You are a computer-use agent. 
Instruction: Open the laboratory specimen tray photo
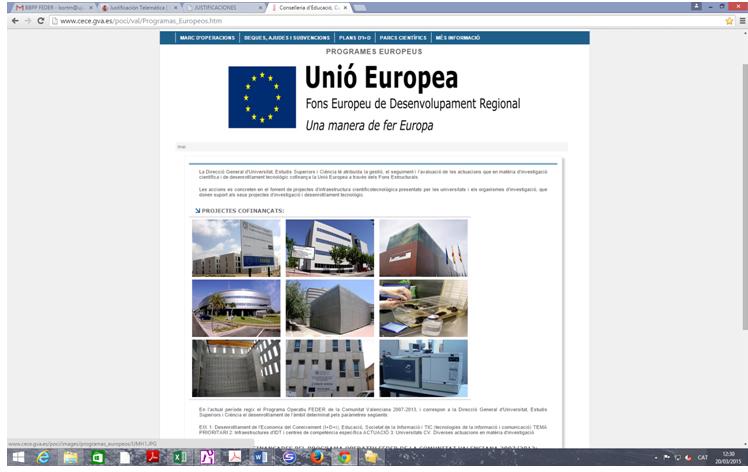pyautogui.click(x=424, y=308)
